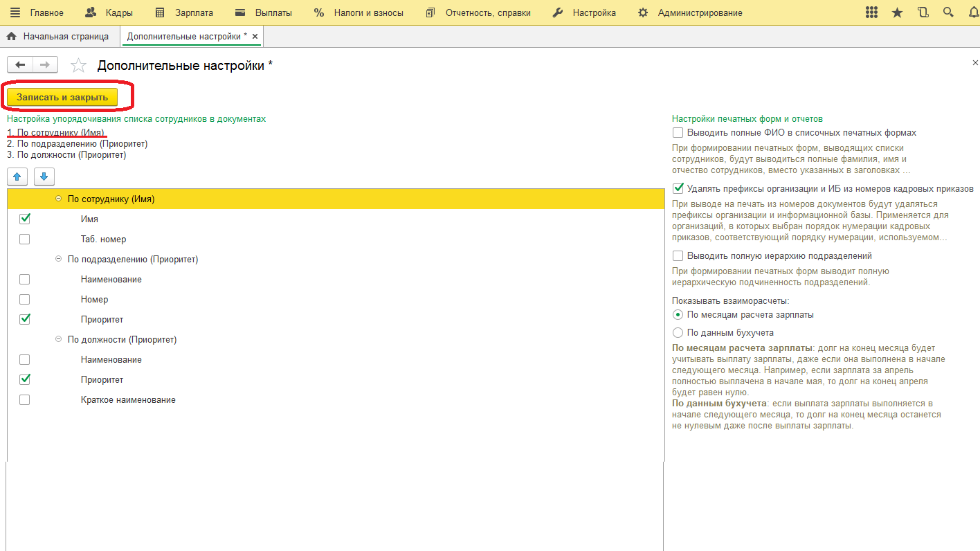The image size is (980, 551).
Task: Open the notifications bell icon
Action: coord(973,12)
